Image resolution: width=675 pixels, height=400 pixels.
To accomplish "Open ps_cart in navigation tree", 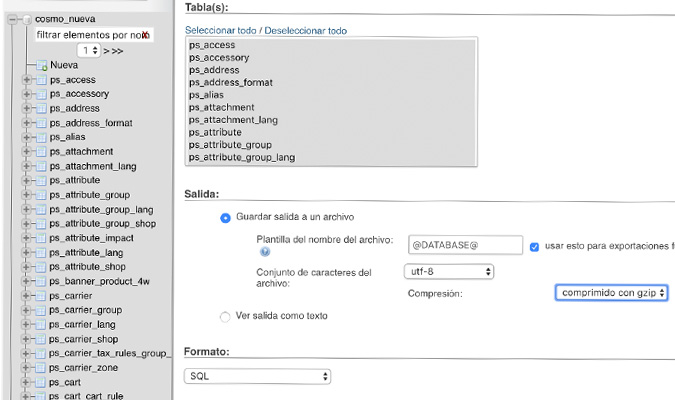I will [65, 382].
